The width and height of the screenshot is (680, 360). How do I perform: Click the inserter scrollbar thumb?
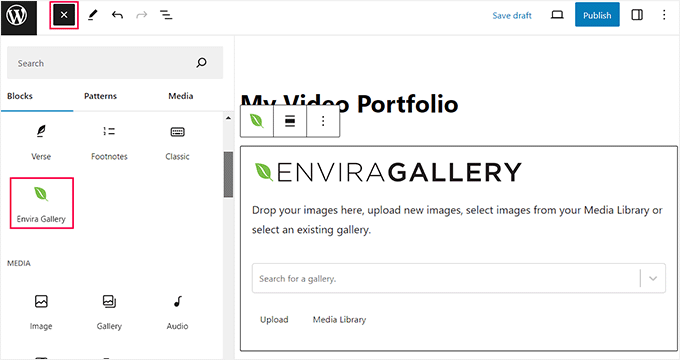pyautogui.click(x=229, y=174)
